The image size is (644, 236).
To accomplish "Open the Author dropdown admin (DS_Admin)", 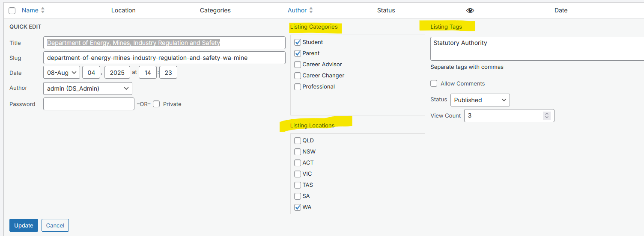I will [x=88, y=88].
